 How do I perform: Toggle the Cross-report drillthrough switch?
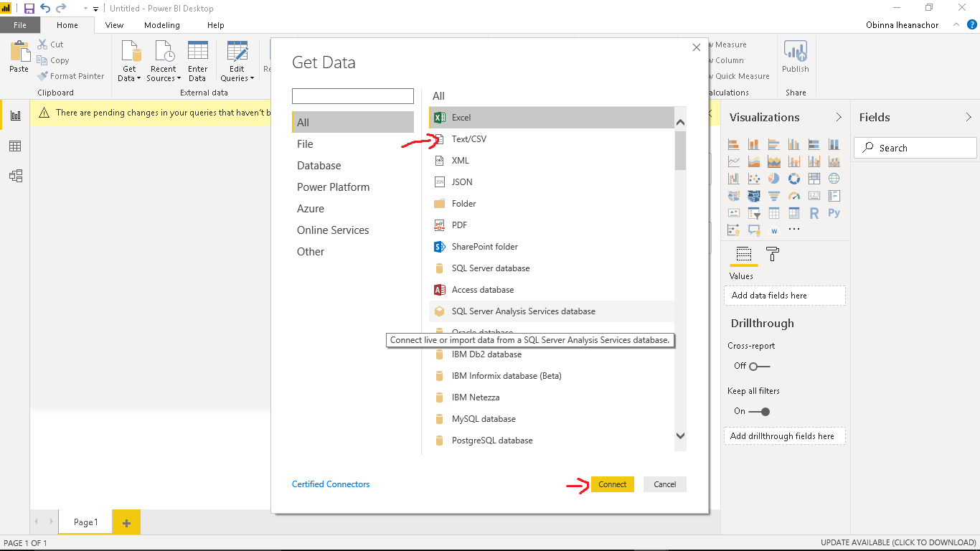[x=758, y=366]
